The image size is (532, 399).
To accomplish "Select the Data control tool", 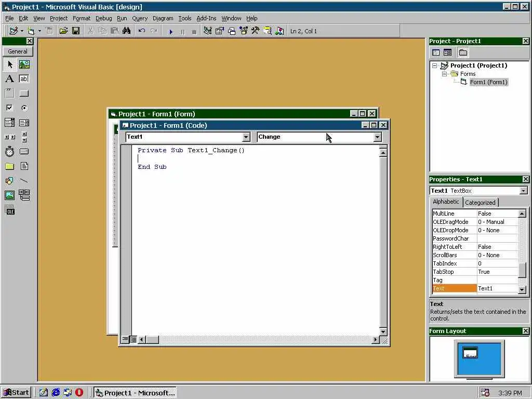I will [x=24, y=195].
